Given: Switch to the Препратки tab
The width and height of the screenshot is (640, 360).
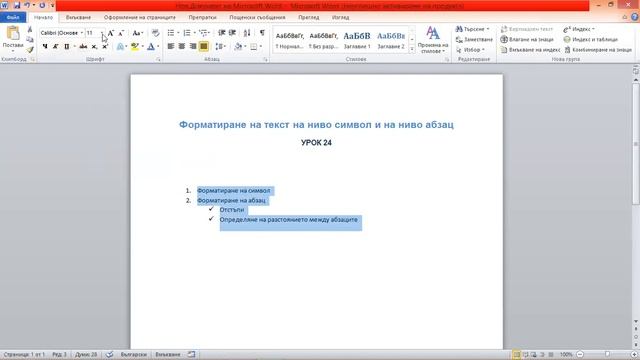Looking at the screenshot, I should coord(202,18).
